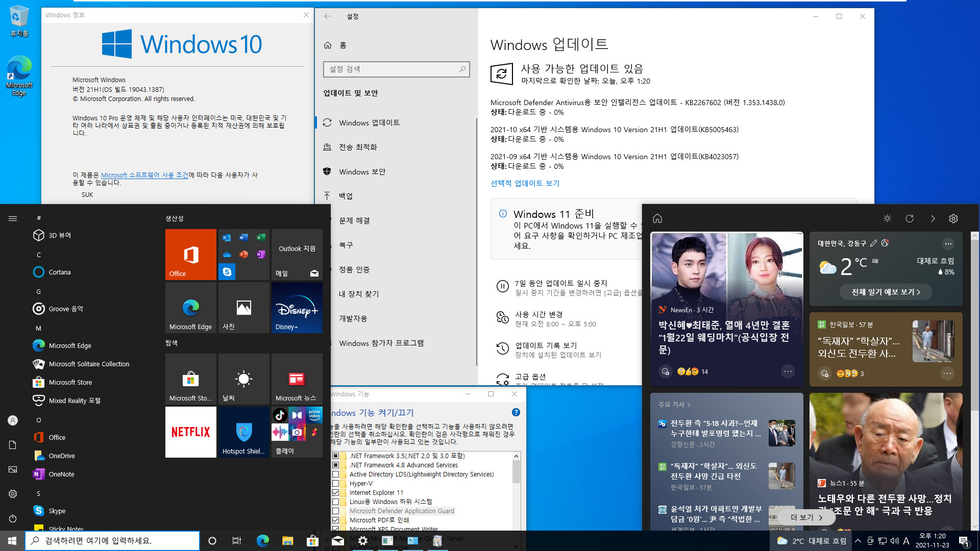Enable Linux용 Windows 하위 시스템 checkbox
This screenshot has width=980, height=551.
335,502
